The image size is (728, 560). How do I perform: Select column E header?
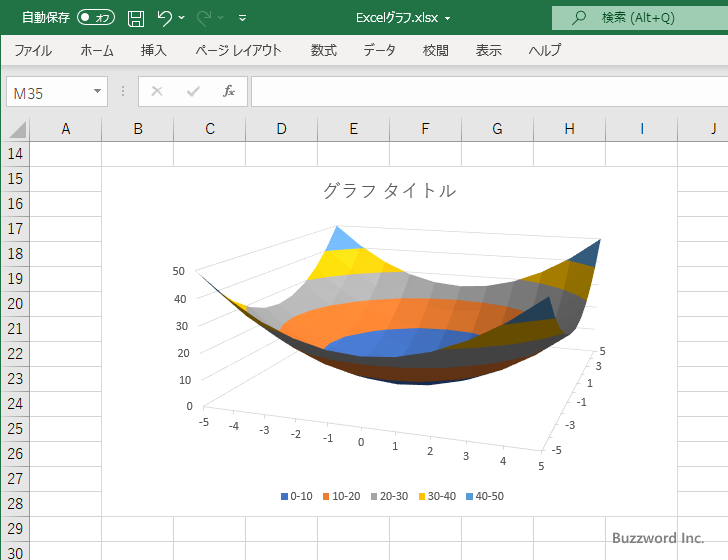[353, 129]
